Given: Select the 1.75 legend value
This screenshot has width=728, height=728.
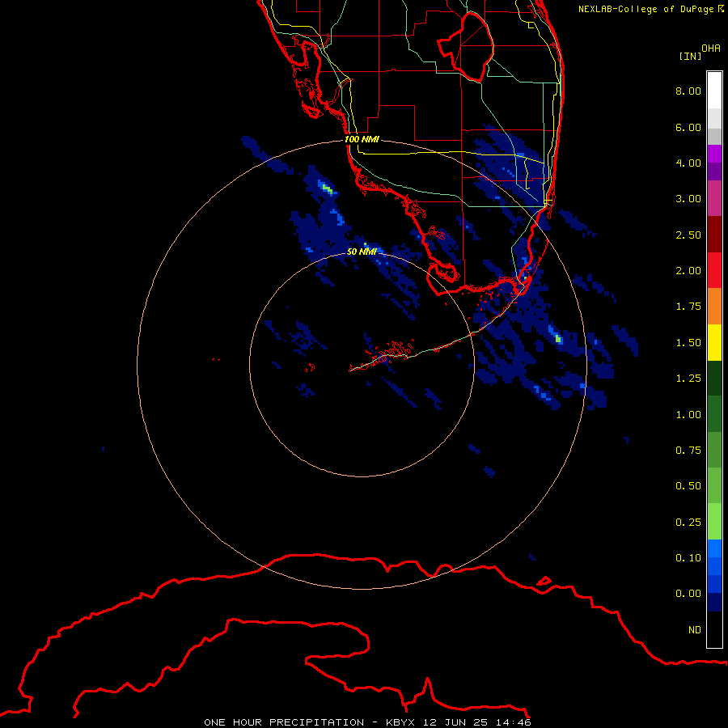Looking at the screenshot, I should [688, 307].
